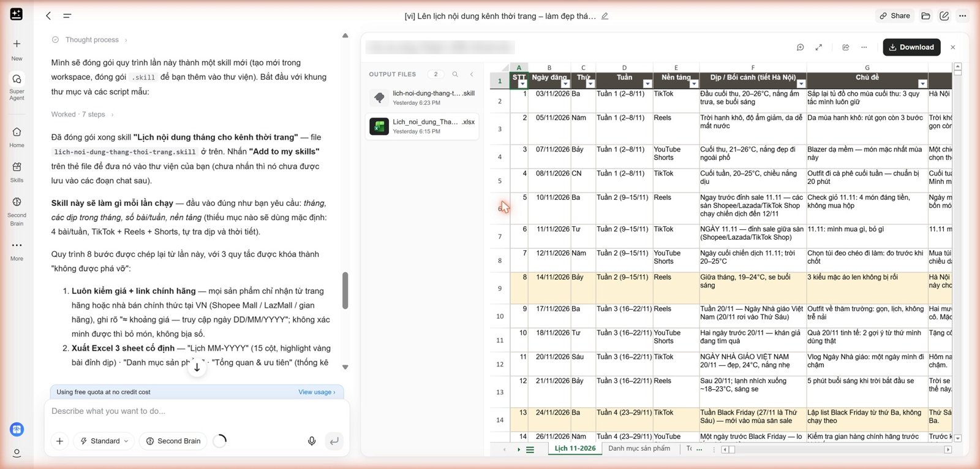
Task: Open the sheet list menu icon
Action: 530,449
